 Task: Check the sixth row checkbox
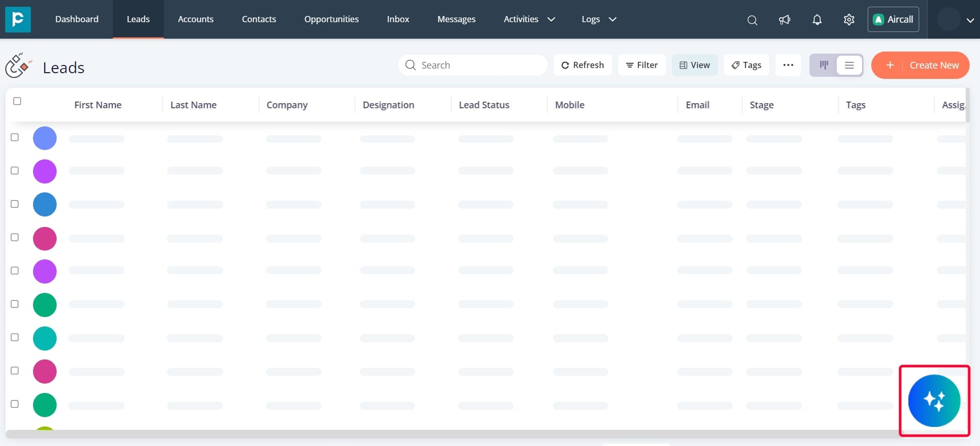click(x=15, y=304)
